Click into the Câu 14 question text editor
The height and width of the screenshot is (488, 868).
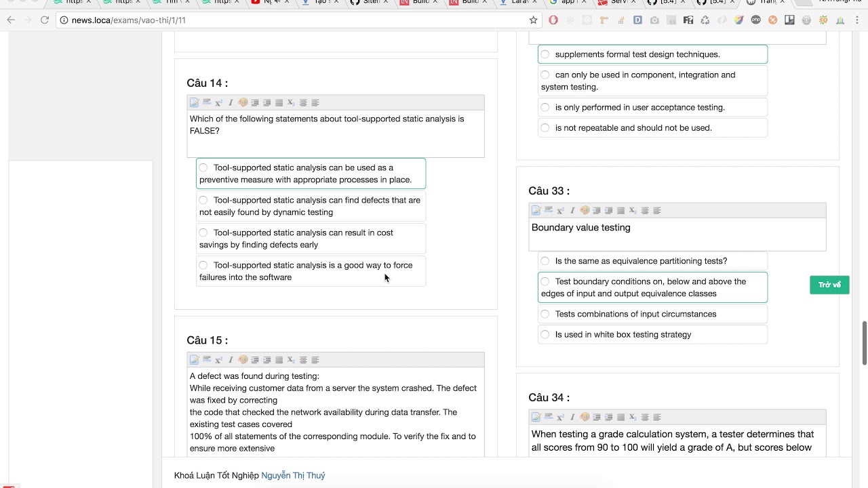tap(336, 134)
